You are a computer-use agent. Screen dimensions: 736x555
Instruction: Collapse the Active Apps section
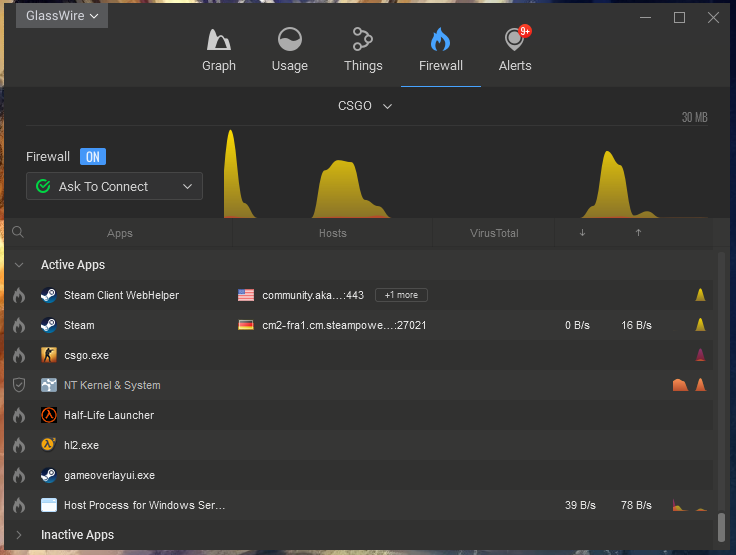[x=19, y=265]
